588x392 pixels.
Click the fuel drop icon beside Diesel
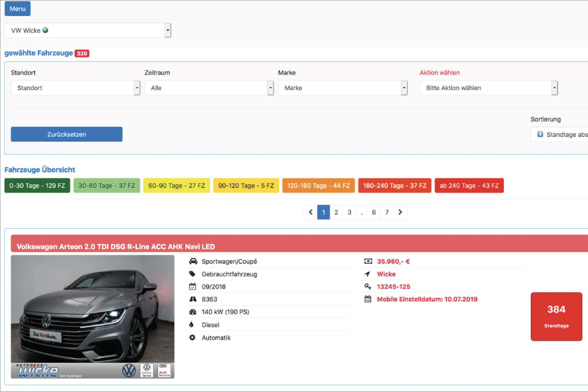[191, 324]
